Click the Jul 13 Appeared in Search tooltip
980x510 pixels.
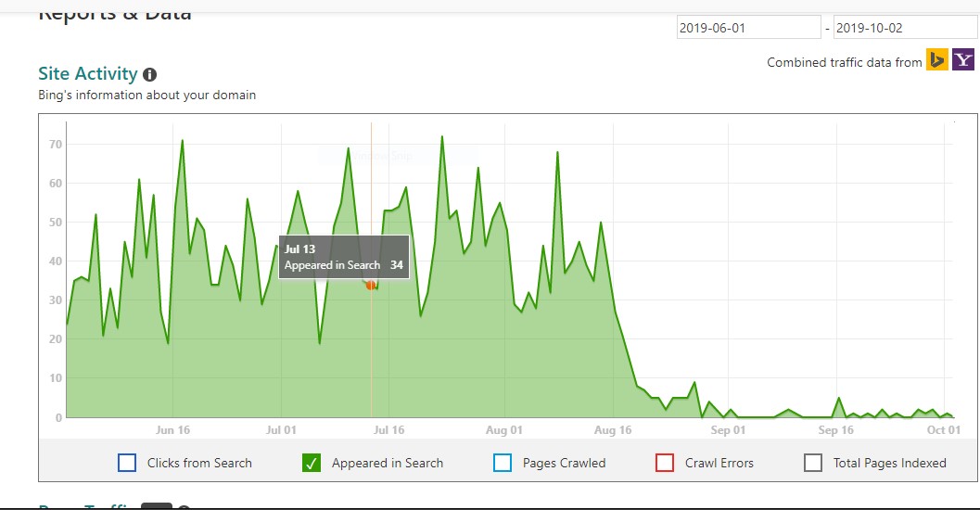(344, 257)
